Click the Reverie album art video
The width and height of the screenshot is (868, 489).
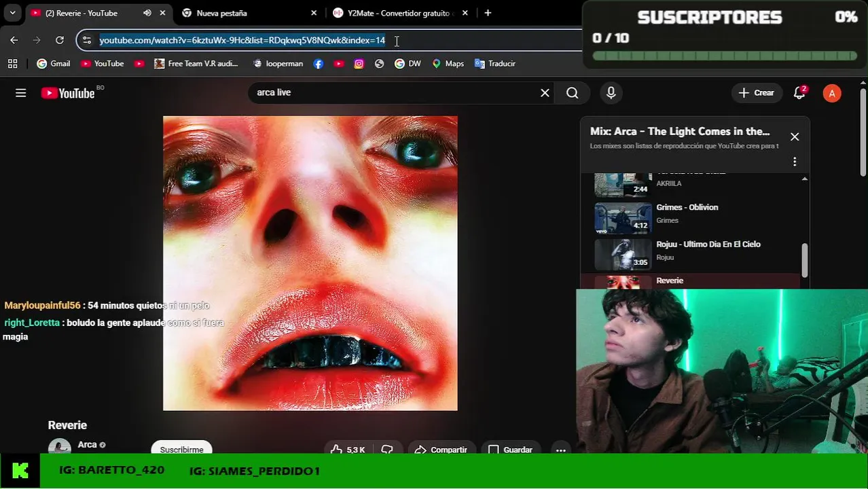pos(310,263)
